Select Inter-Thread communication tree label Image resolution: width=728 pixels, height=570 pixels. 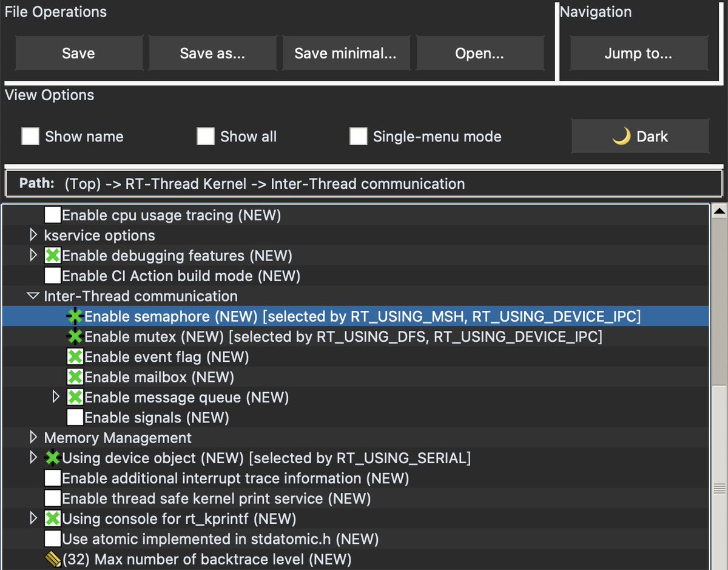click(141, 296)
